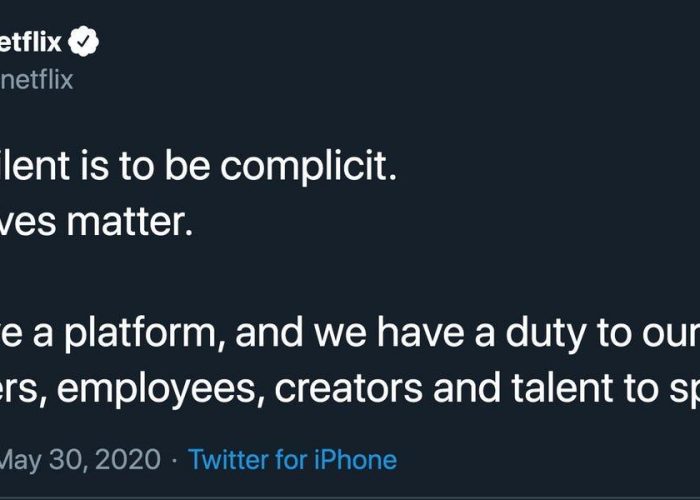Viewport: 700px width, 500px height.
Task: Click the verified badge next to Netflix
Action: point(86,44)
